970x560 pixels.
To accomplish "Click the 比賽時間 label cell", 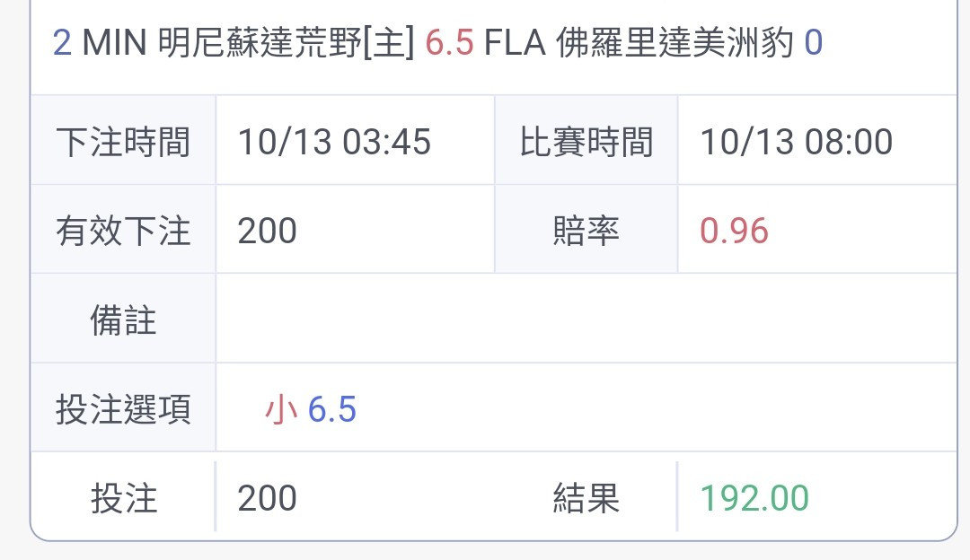I will point(586,141).
